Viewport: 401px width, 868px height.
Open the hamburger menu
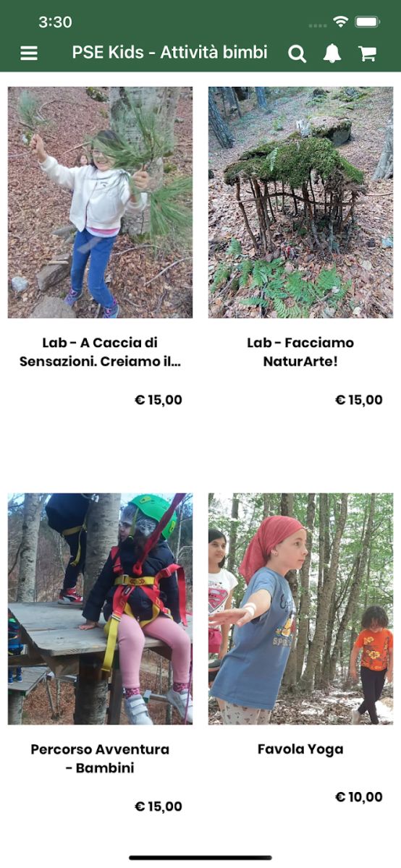[29, 54]
